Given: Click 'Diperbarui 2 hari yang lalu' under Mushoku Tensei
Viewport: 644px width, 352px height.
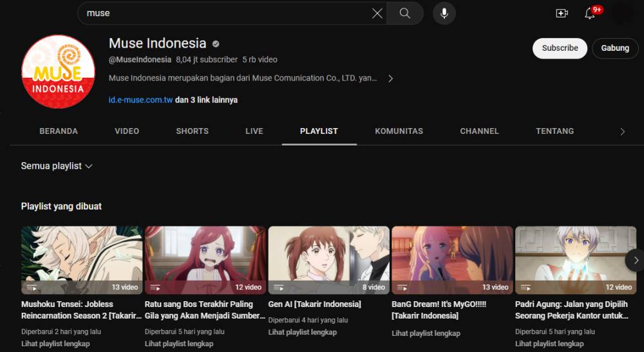Looking at the screenshot, I should 61,332.
